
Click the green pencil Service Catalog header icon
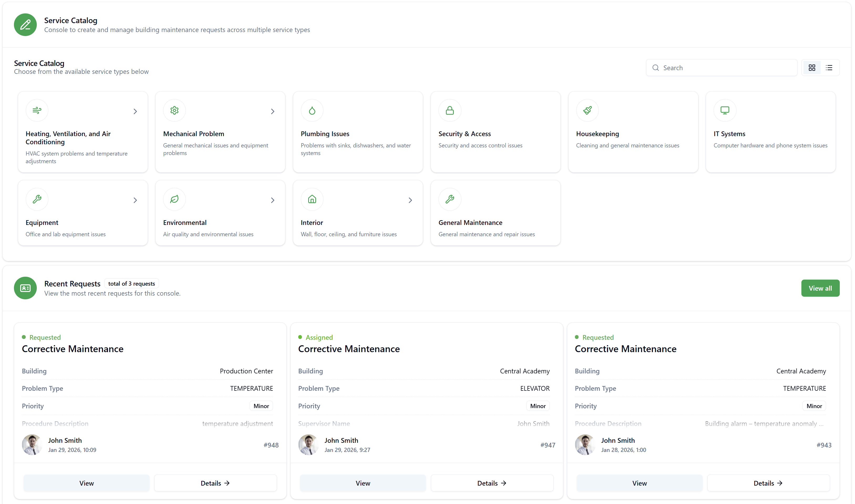[x=25, y=25]
